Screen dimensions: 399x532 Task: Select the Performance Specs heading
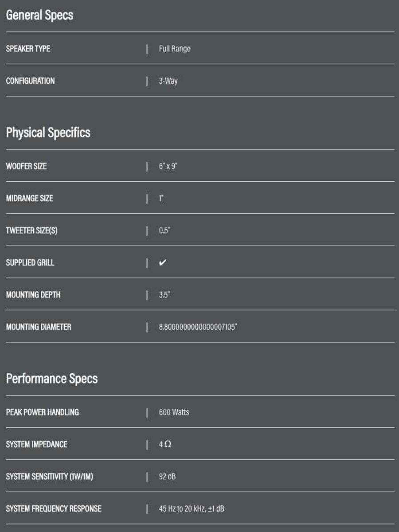pyautogui.click(x=52, y=379)
